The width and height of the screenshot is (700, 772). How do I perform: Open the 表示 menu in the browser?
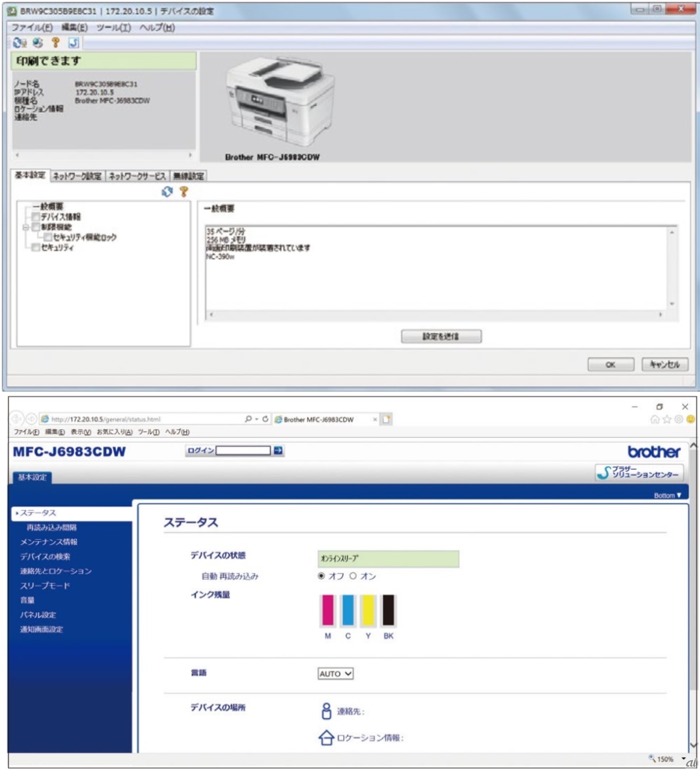click(x=81, y=432)
